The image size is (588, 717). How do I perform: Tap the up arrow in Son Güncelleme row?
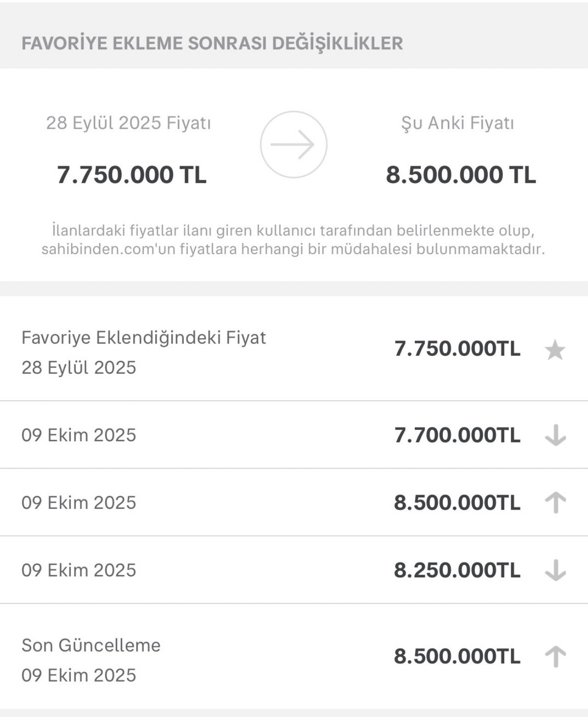point(555,656)
